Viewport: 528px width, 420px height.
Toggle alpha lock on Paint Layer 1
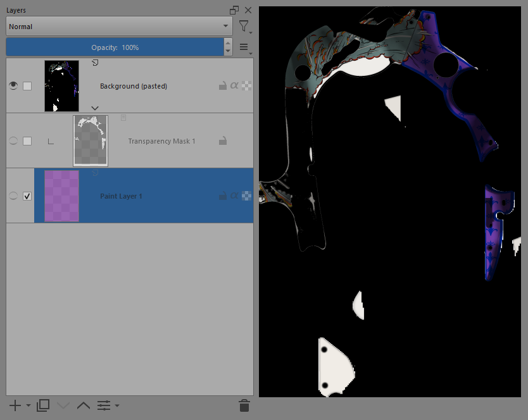pyautogui.click(x=234, y=196)
